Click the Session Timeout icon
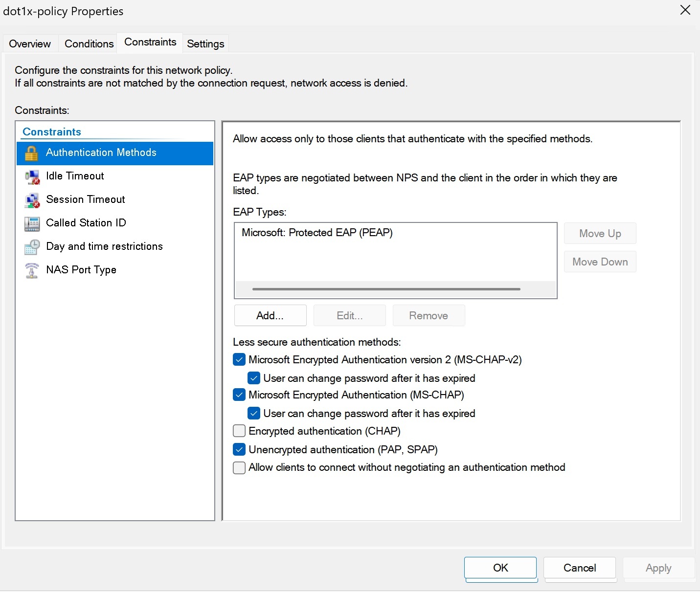700x595 pixels. 32,200
